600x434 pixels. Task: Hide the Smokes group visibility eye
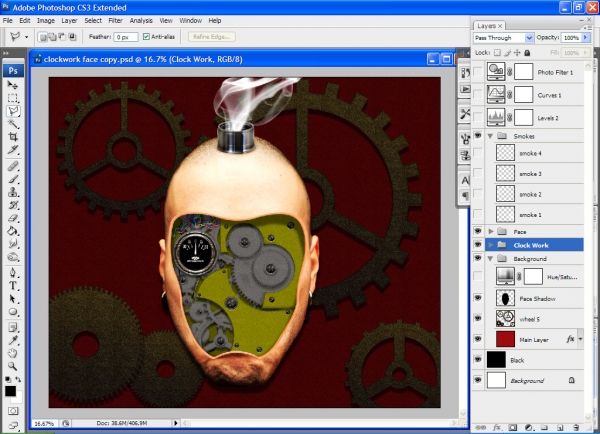478,135
